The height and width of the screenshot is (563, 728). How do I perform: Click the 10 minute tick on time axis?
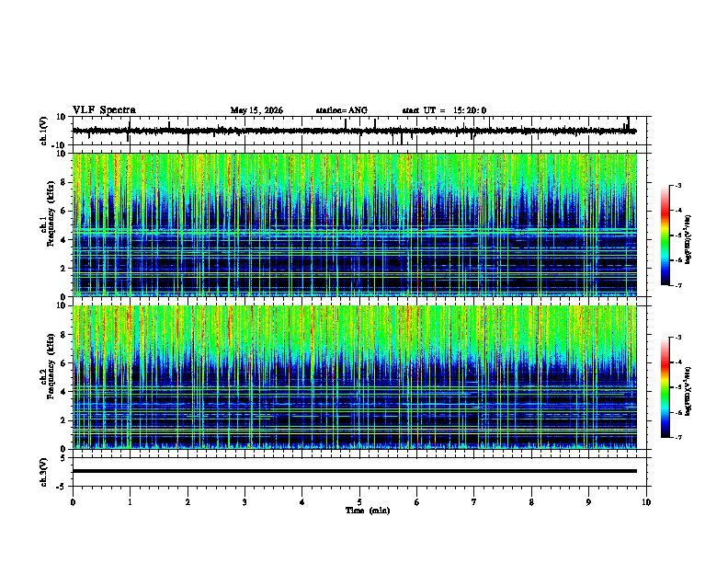pyautogui.click(x=646, y=502)
